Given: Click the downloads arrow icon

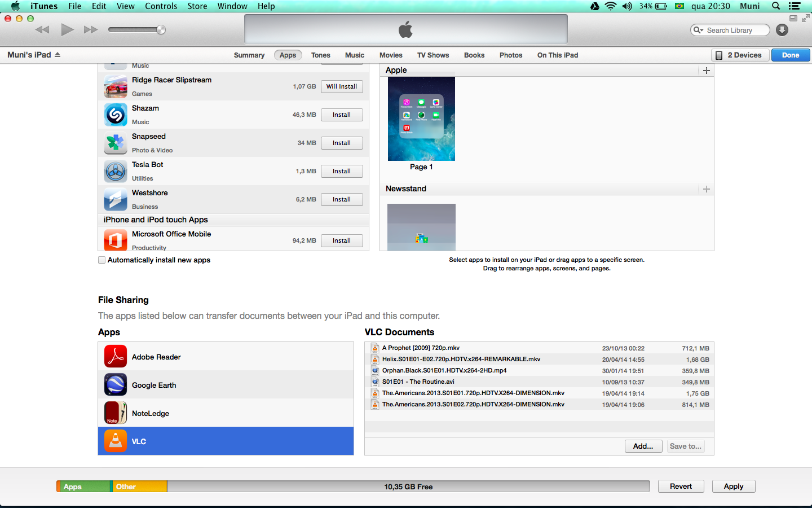Looking at the screenshot, I should tap(782, 30).
